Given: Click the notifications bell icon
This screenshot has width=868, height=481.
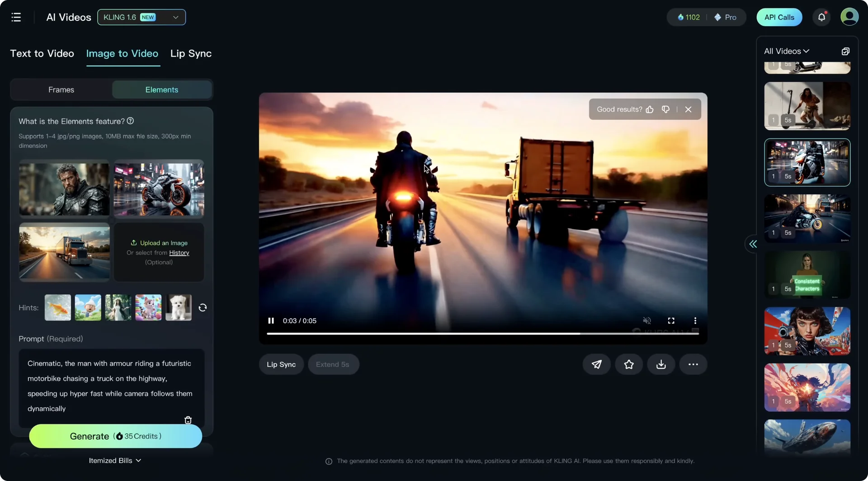Looking at the screenshot, I should coord(821,17).
